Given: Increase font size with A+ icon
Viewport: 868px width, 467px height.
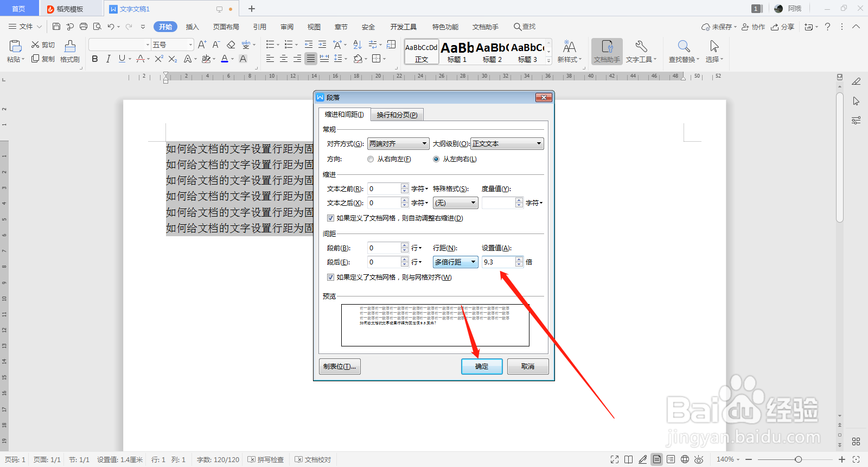Looking at the screenshot, I should pyautogui.click(x=202, y=45).
